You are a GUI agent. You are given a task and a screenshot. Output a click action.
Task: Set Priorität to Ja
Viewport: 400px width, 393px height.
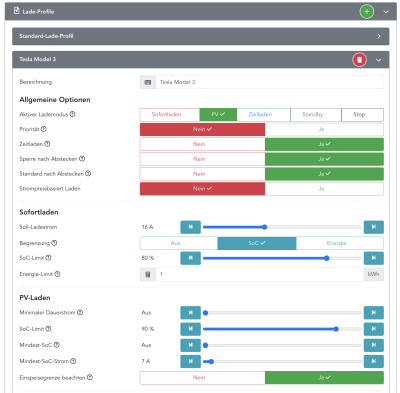324,129
